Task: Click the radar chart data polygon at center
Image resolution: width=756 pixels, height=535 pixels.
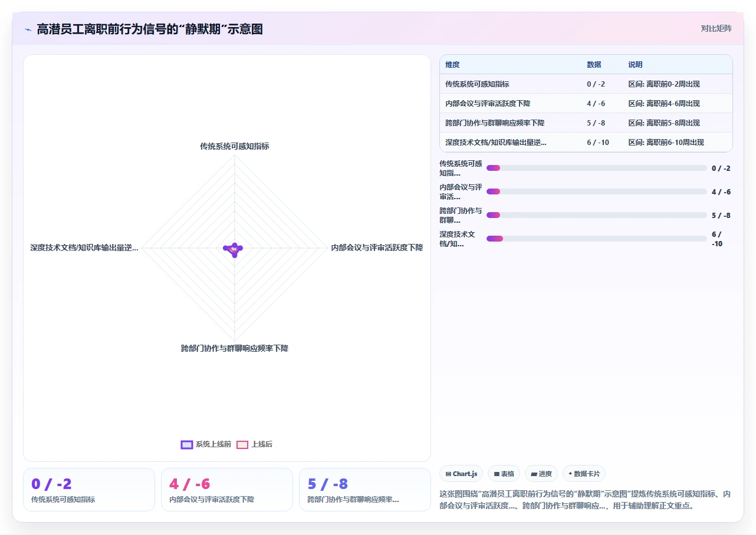Action: click(x=234, y=249)
